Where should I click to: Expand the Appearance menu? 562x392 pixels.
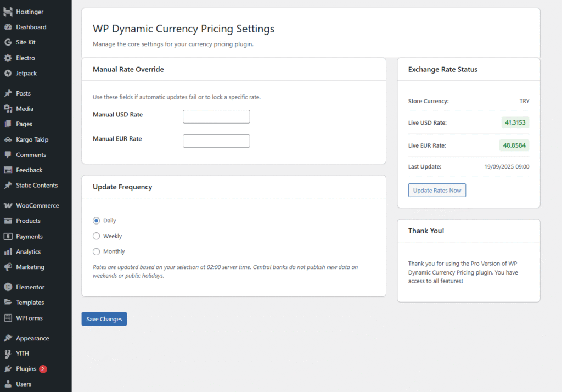pos(33,338)
